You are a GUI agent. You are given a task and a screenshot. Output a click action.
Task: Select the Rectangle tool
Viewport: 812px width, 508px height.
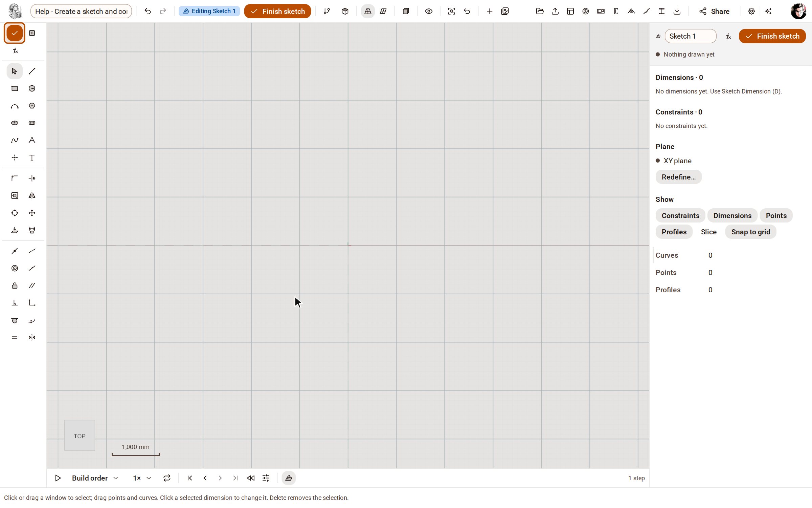pos(15,88)
